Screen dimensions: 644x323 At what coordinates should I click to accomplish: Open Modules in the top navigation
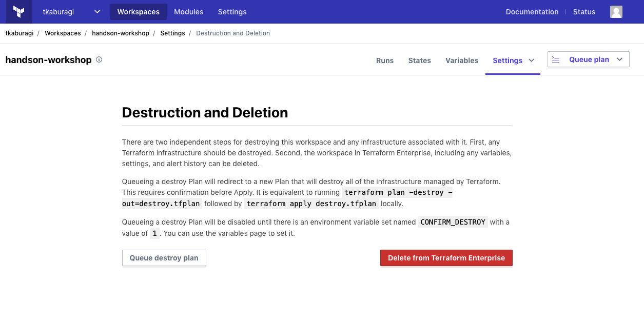188,12
